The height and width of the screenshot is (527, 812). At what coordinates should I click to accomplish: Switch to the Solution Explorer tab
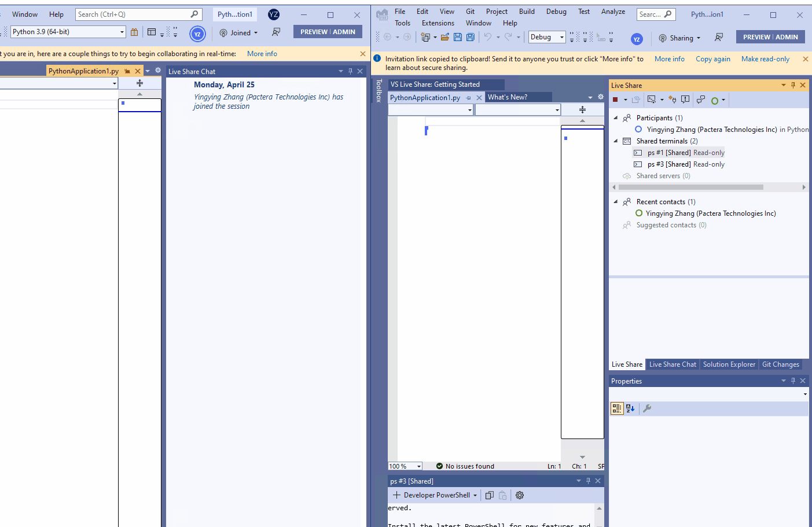(729, 364)
